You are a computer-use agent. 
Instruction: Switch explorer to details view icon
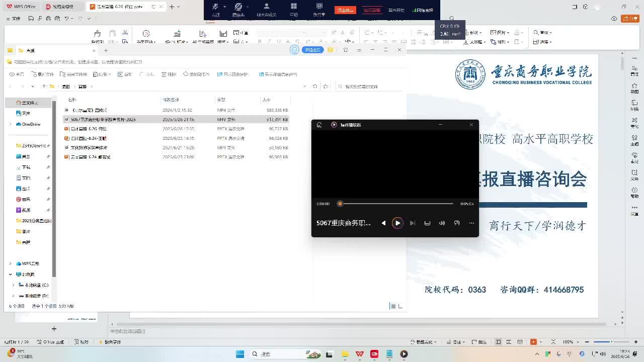tap(393, 306)
